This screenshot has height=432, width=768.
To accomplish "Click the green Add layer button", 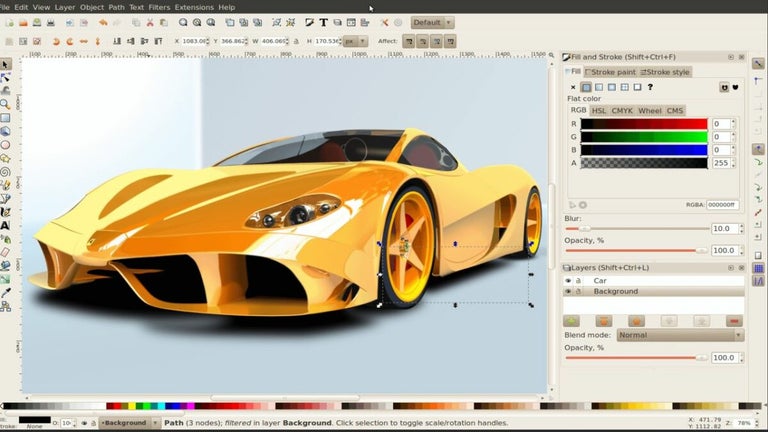I will (x=571, y=321).
